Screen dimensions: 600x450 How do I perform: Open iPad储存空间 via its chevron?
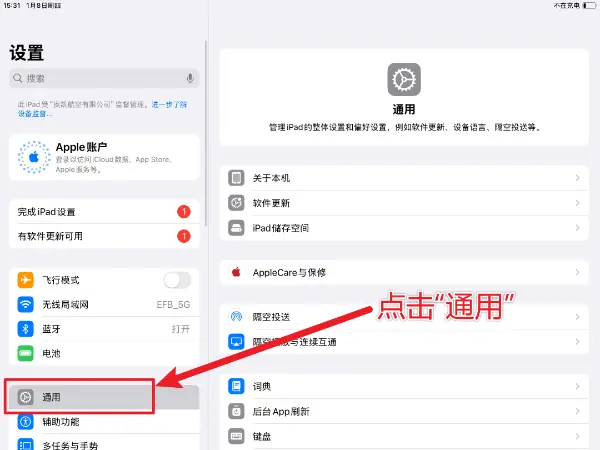tap(577, 228)
